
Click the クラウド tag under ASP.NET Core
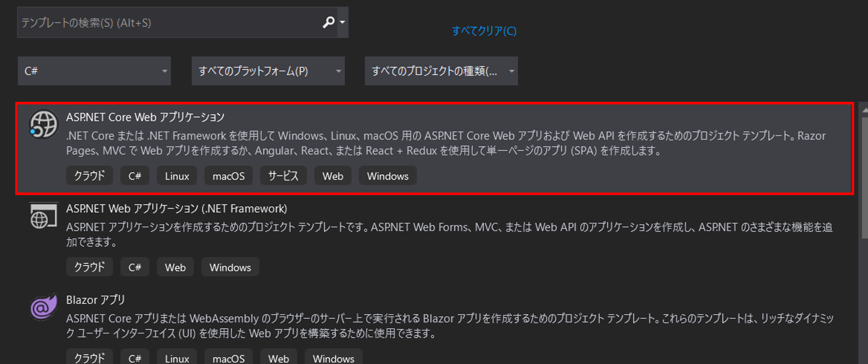click(x=89, y=176)
